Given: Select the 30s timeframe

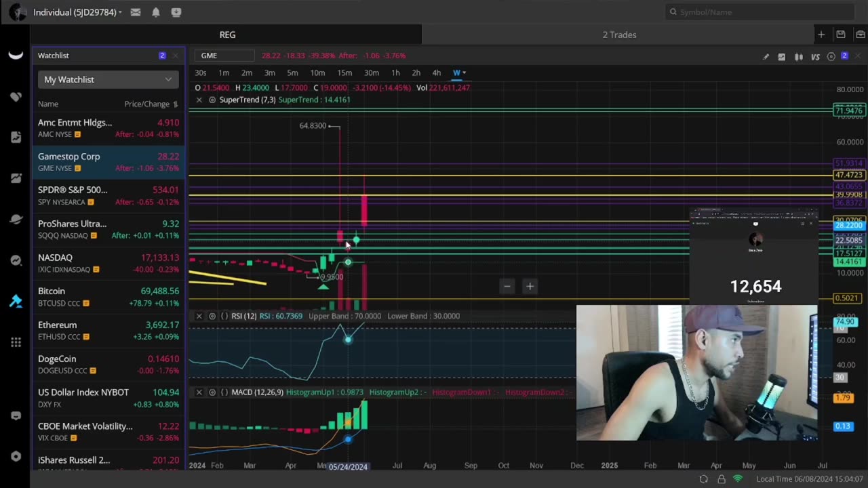Looking at the screenshot, I should pyautogui.click(x=201, y=73).
